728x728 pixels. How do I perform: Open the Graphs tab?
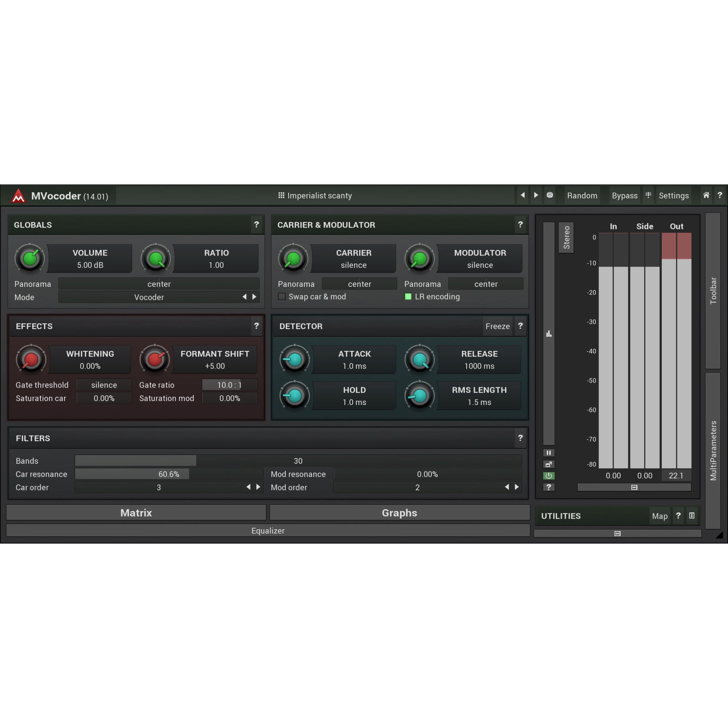pos(399,513)
